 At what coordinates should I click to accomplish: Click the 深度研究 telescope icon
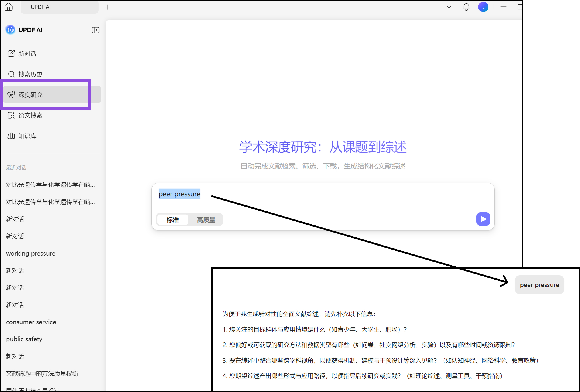[x=11, y=94]
